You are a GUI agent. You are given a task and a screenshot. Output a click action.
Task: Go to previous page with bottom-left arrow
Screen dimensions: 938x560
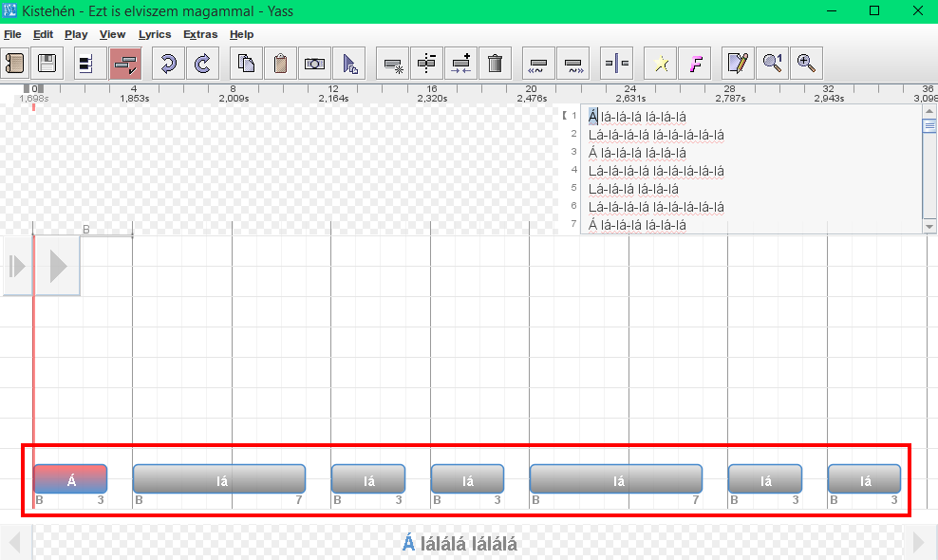tap(14, 543)
